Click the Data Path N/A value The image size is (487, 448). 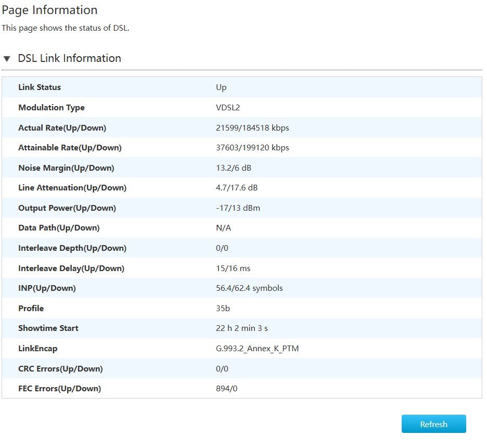click(223, 228)
